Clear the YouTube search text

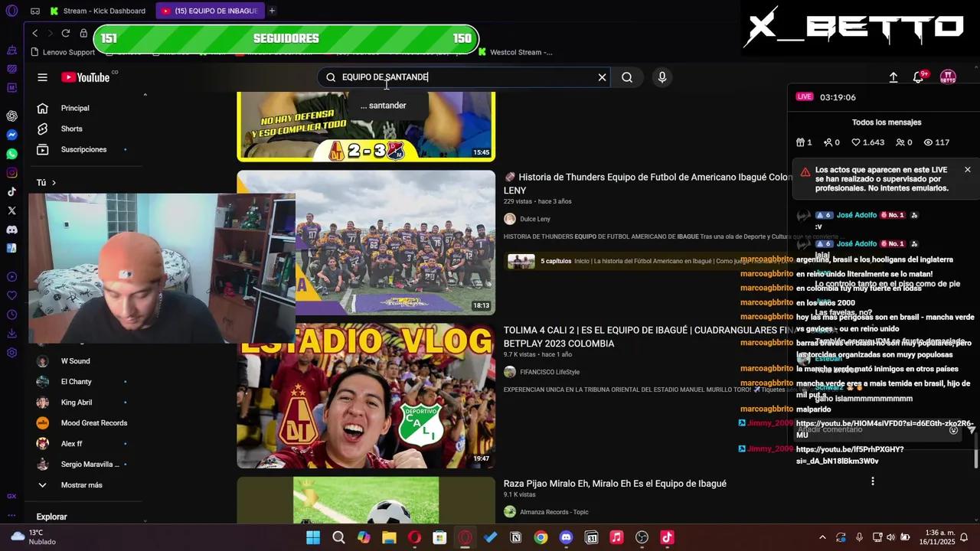[602, 77]
